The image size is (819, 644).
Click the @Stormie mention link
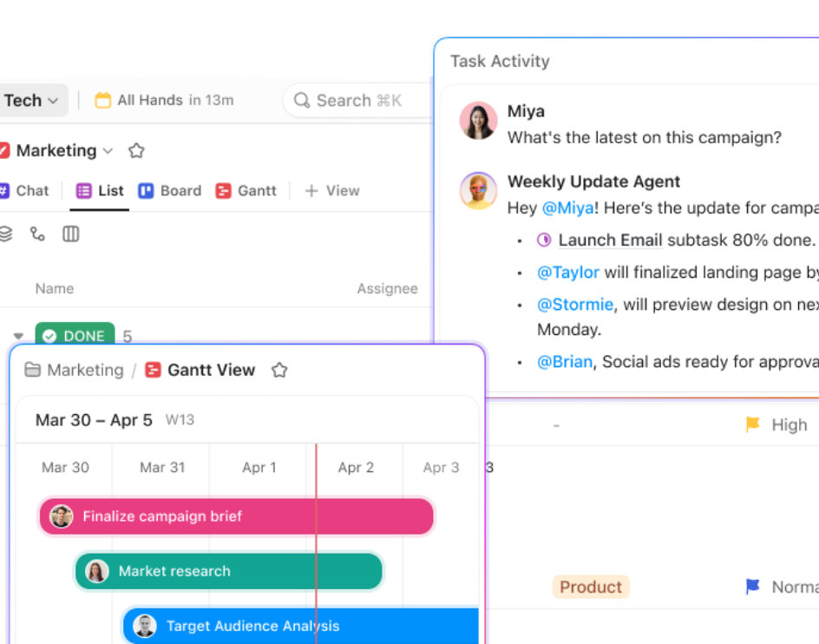pyautogui.click(x=575, y=305)
